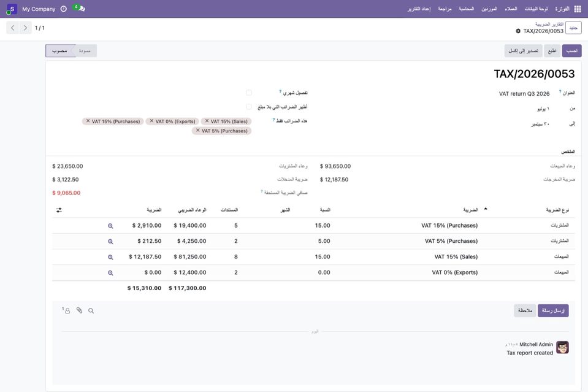Click the النسبة column header
The image size is (588, 392).
click(325, 210)
